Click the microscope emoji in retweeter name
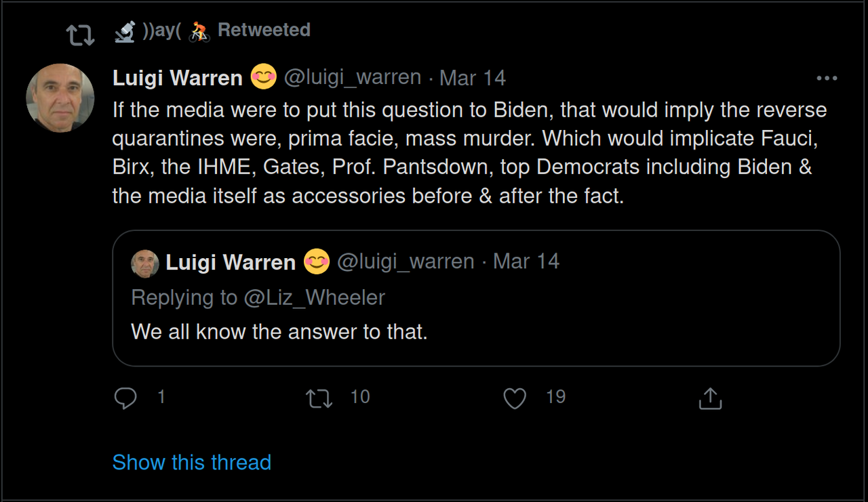 coord(125,30)
